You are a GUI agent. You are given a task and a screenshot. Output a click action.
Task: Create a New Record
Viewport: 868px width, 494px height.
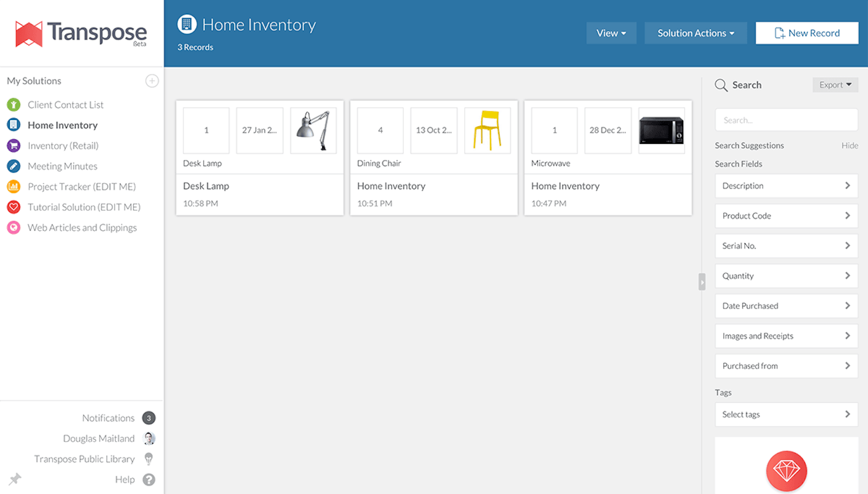tap(807, 33)
